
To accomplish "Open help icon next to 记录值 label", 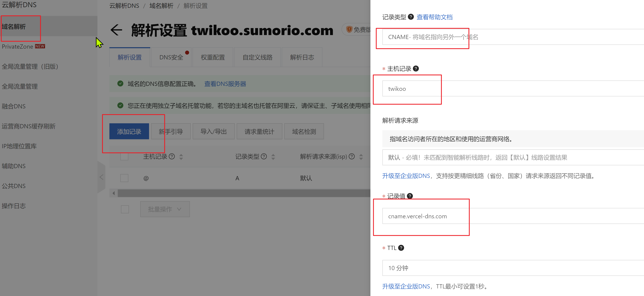I will click(x=410, y=196).
